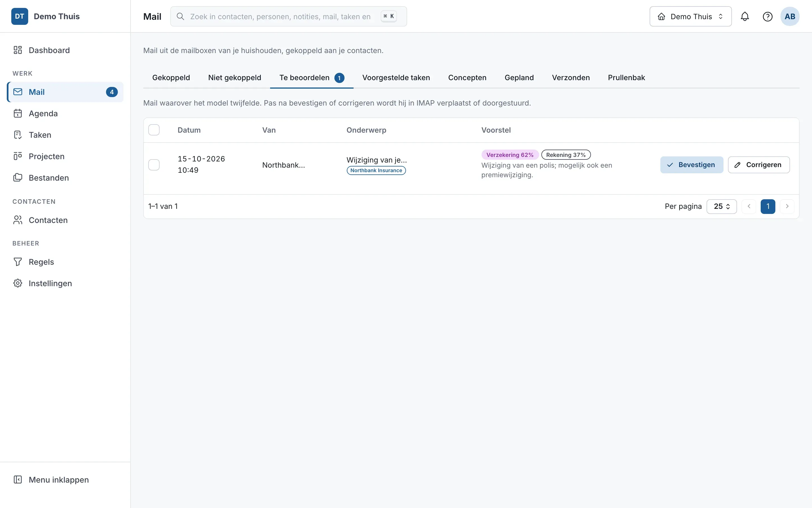Open the Prullenbak tab
Viewport: 812px width, 508px height.
pos(626,78)
